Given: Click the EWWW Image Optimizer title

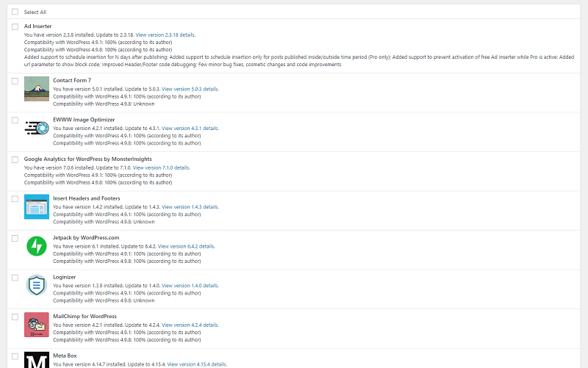Looking at the screenshot, I should click(x=84, y=120).
